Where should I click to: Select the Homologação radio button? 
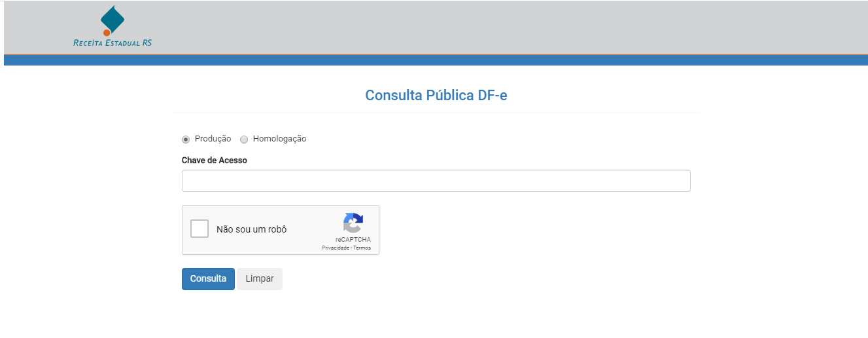(x=244, y=140)
